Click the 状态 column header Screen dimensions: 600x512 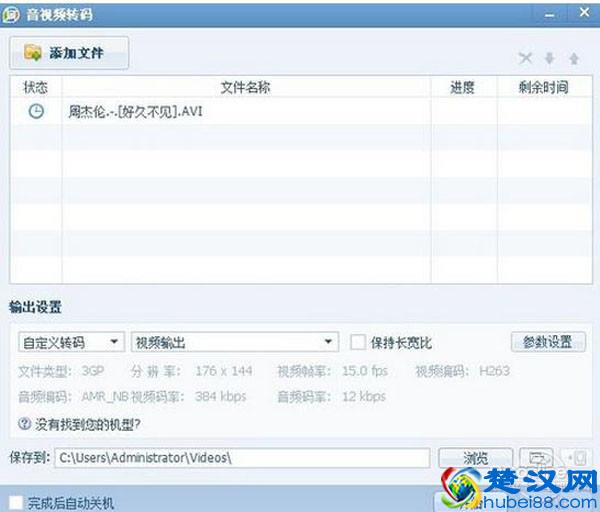point(36,87)
